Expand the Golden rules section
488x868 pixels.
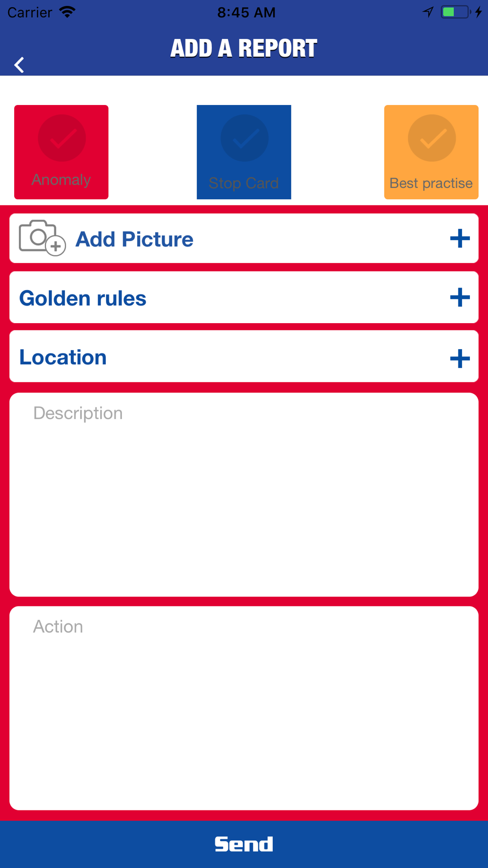(x=244, y=297)
